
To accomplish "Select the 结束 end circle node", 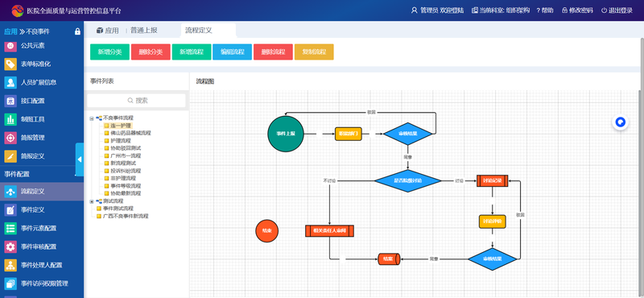I will (267, 231).
